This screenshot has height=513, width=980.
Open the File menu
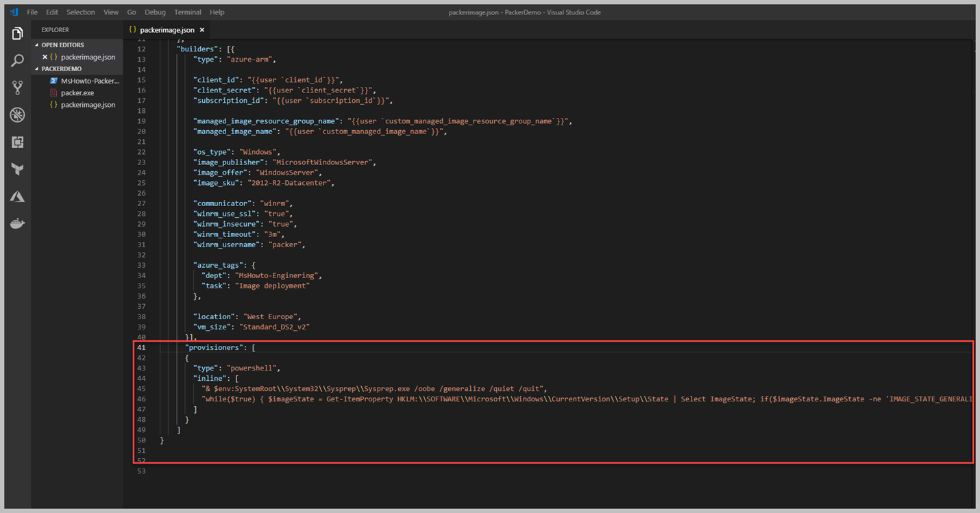32,12
